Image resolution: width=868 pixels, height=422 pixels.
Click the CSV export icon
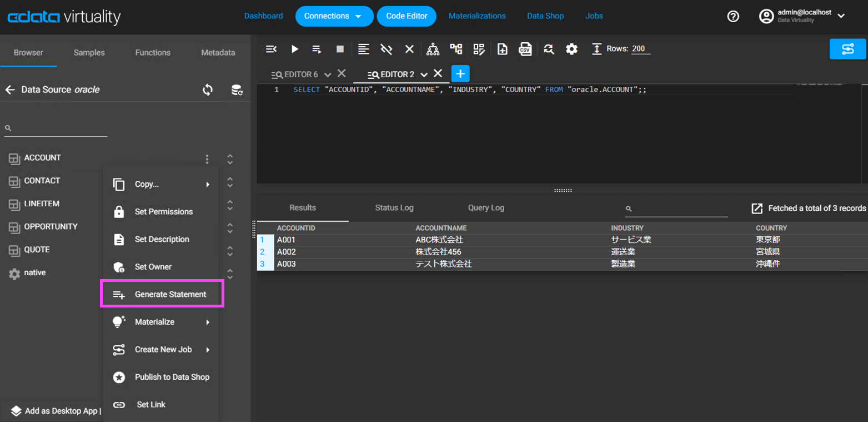coord(525,49)
